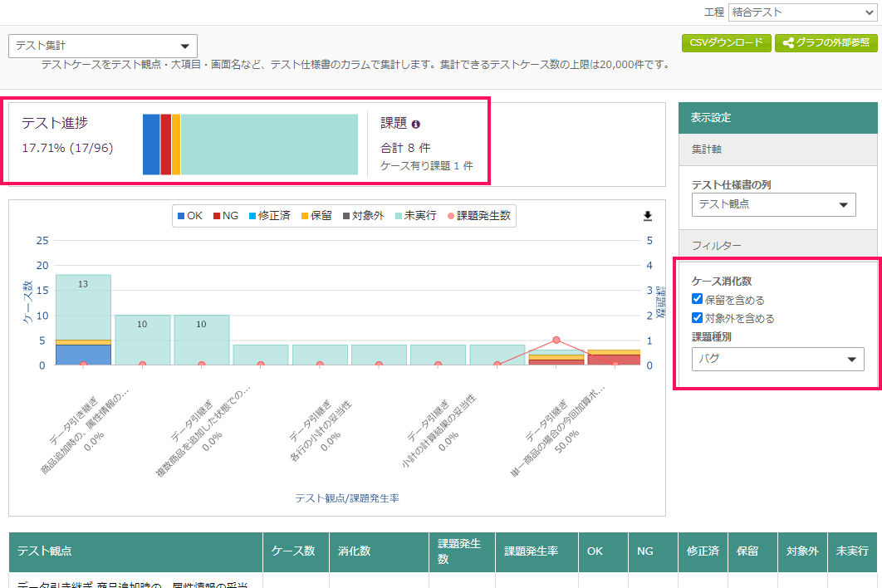Toggle 対象外 series in chart legend
This screenshot has height=588, width=882.
(364, 215)
